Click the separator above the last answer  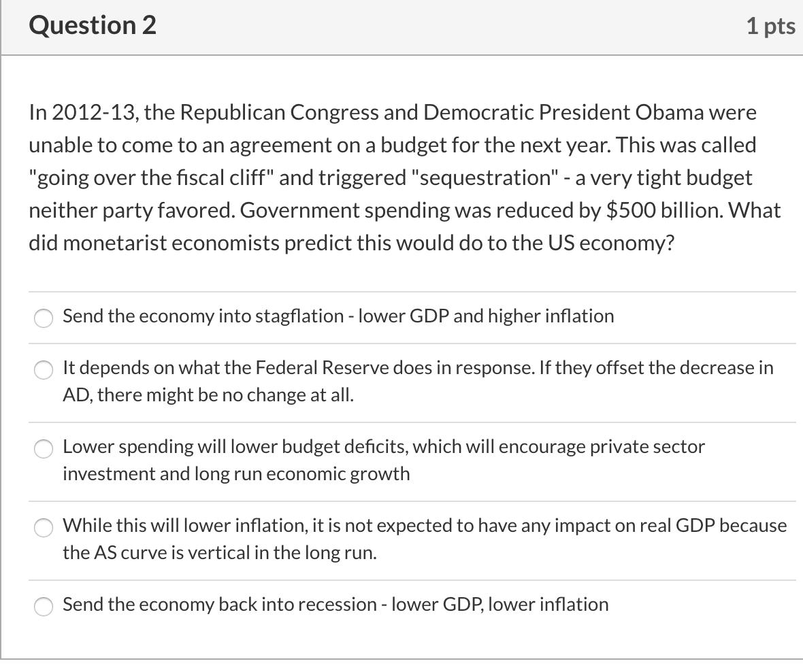415,579
